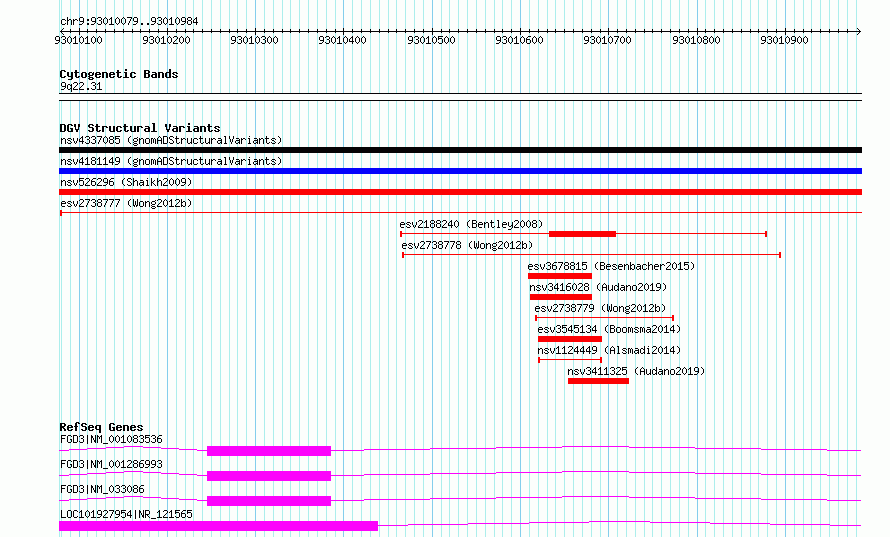This screenshot has height=537, width=890.
Task: Click the nsv1124449 thin variant line
Action: tap(570, 360)
